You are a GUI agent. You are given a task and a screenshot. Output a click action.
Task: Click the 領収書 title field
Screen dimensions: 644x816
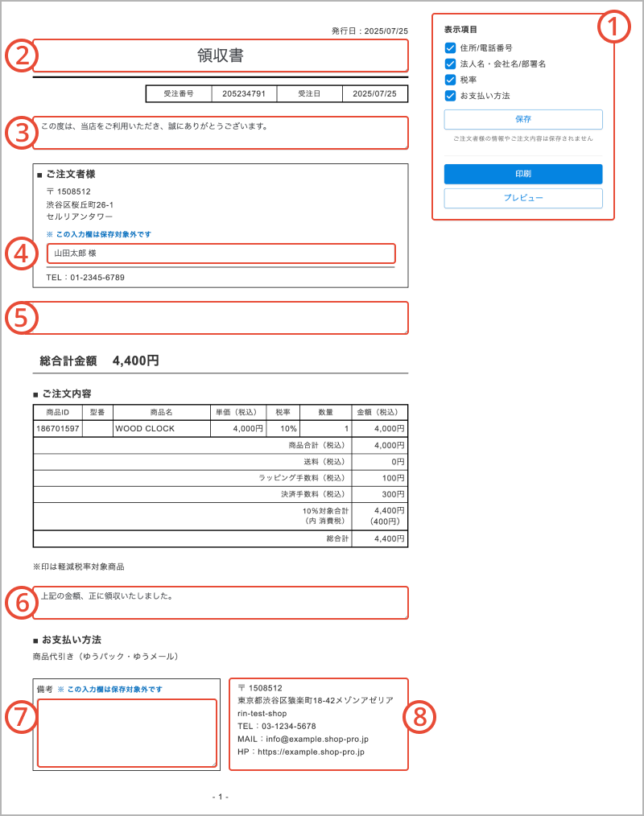(x=220, y=56)
